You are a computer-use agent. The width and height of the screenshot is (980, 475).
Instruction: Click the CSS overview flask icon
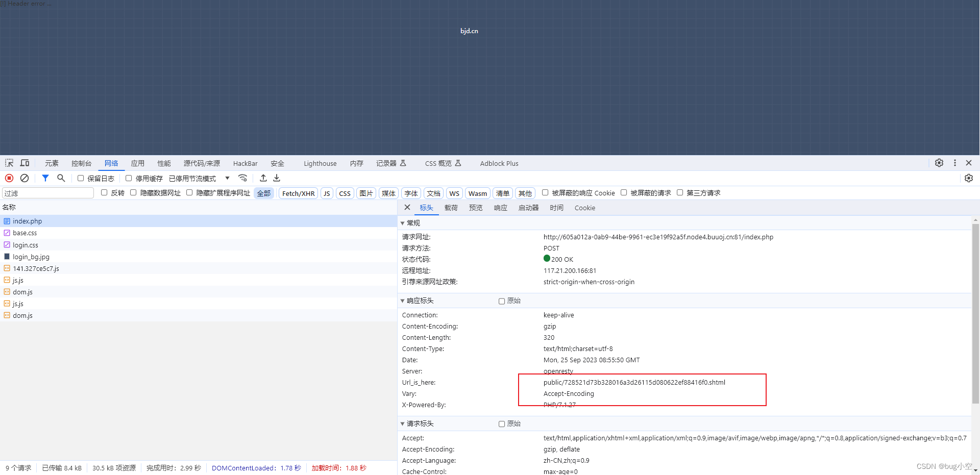point(458,163)
